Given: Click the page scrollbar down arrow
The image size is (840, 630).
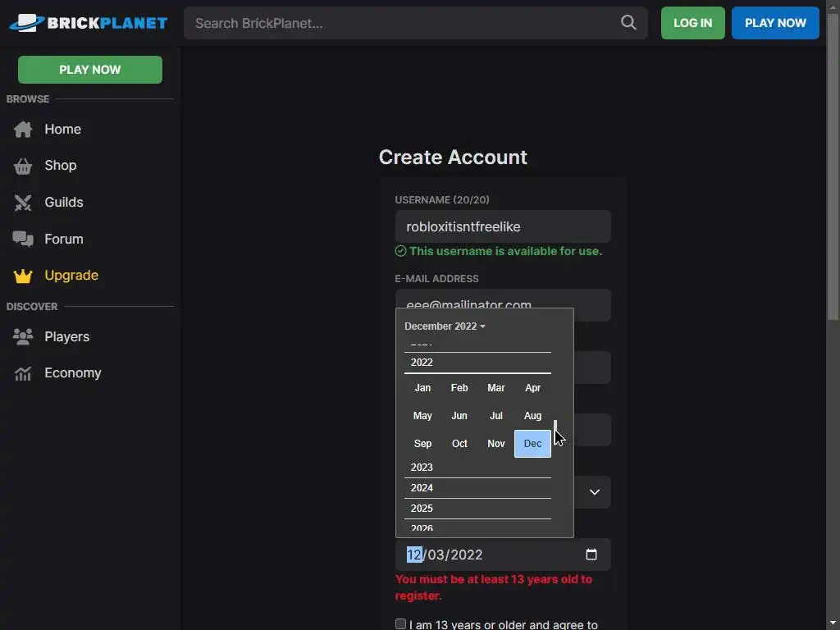Looking at the screenshot, I should click(x=833, y=623).
